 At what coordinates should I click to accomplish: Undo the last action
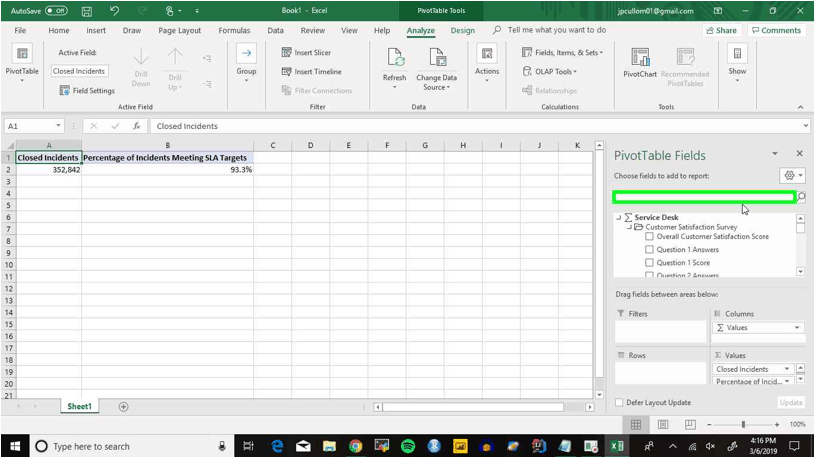114,11
